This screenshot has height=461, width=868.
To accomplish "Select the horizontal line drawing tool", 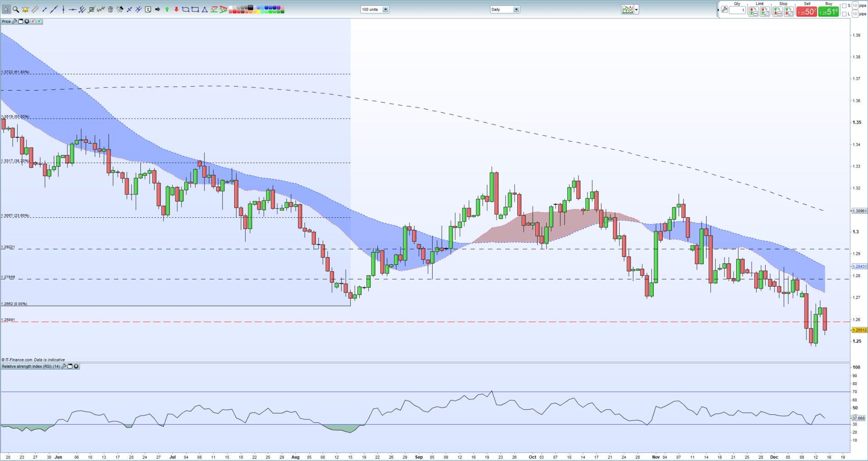I will [72, 10].
